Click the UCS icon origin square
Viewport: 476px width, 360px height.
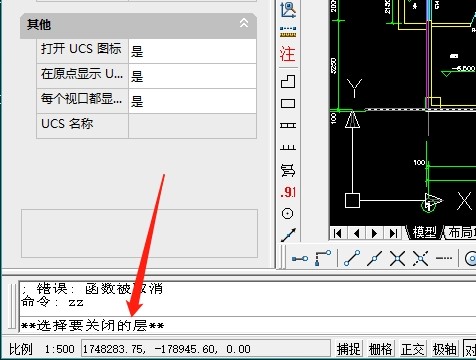click(352, 201)
